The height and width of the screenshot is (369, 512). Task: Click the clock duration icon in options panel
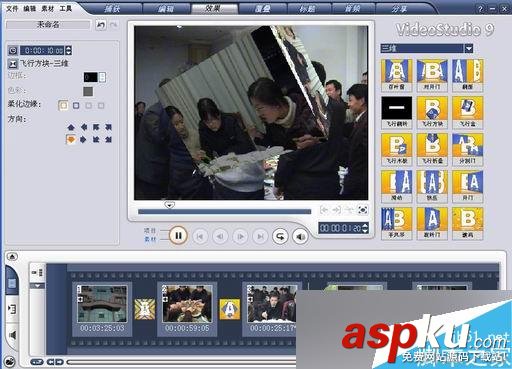coord(13,50)
